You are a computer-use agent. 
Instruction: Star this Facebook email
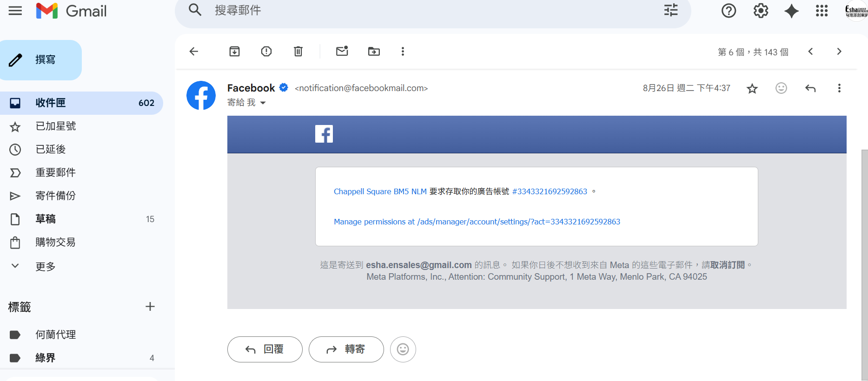[752, 88]
